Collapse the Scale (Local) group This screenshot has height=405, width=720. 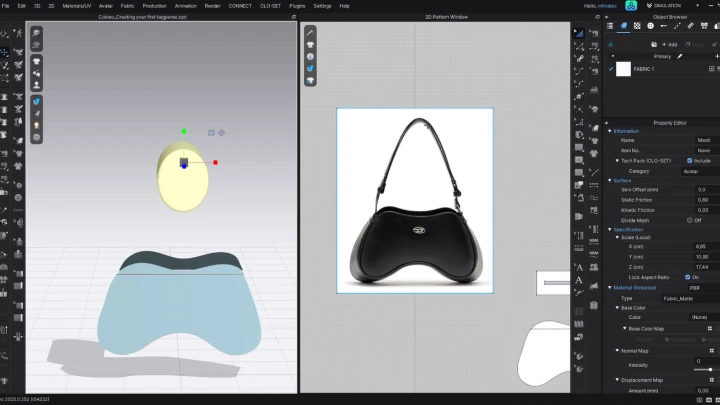point(617,237)
